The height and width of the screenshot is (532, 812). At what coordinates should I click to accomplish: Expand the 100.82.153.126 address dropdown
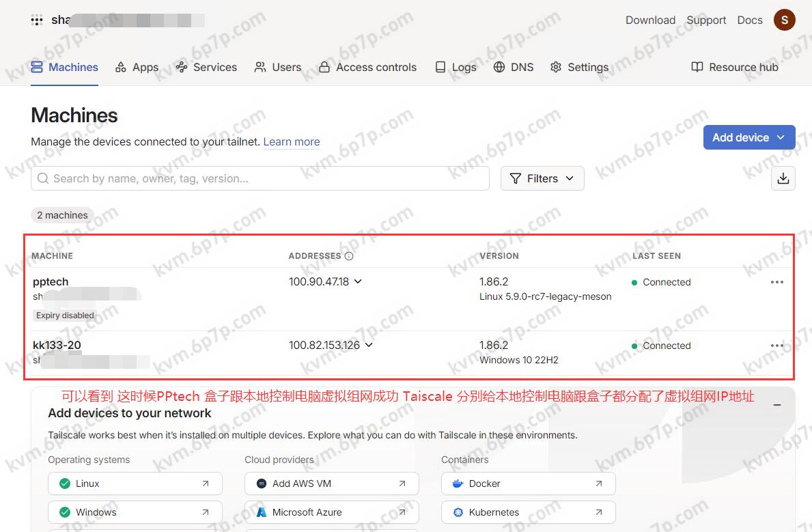[x=369, y=345]
